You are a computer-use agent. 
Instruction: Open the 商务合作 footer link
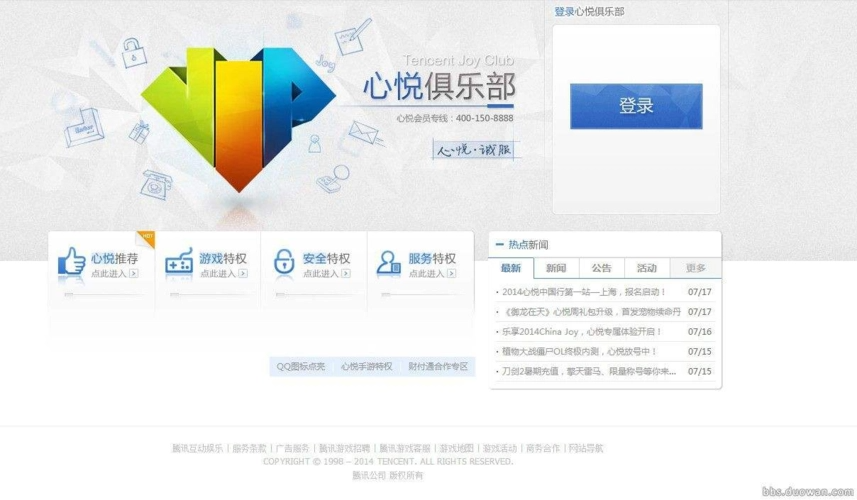click(x=543, y=448)
